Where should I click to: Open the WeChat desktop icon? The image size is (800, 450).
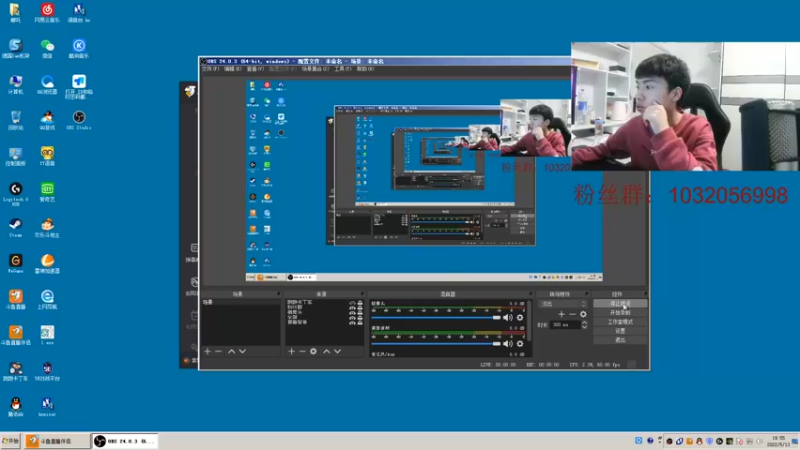click(47, 48)
